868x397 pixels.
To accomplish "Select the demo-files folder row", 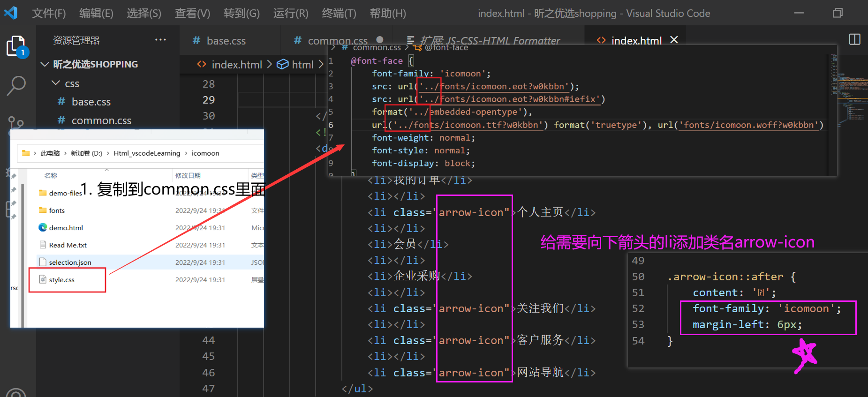I will tap(150, 193).
